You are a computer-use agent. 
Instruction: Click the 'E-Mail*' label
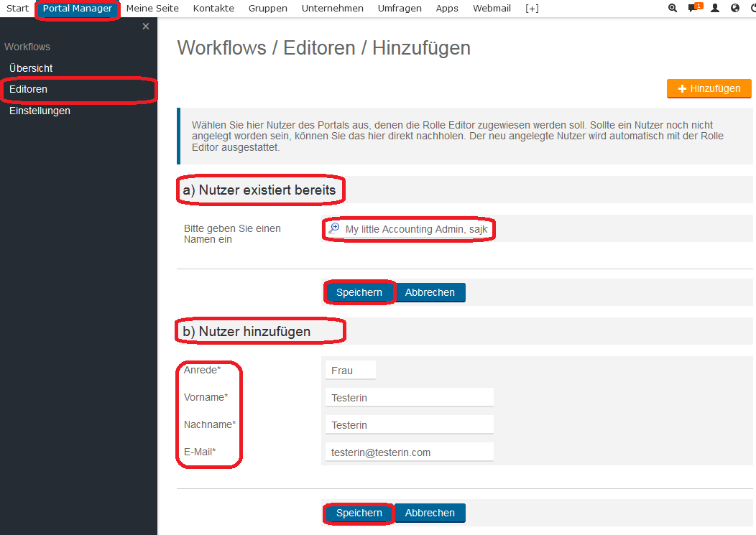coord(200,452)
